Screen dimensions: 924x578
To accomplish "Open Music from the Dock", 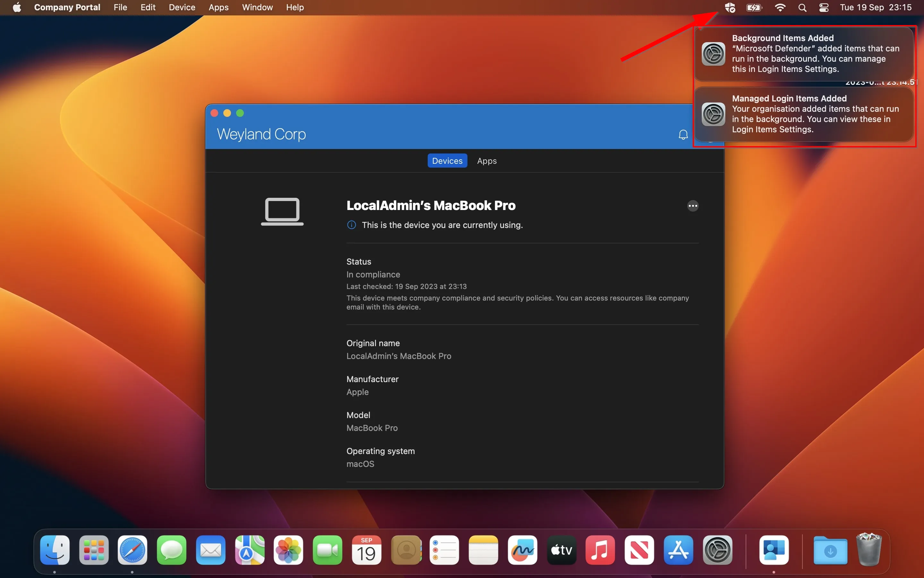I will point(600,550).
